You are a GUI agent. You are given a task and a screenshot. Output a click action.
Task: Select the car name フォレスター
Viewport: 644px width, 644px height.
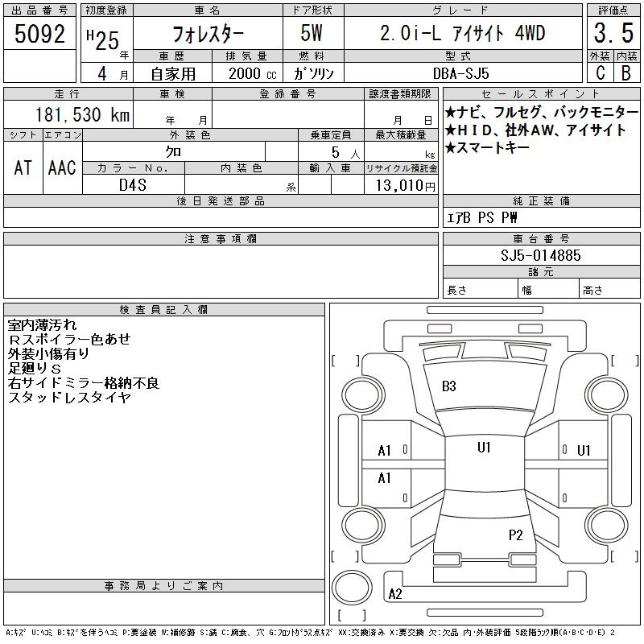[x=208, y=34]
